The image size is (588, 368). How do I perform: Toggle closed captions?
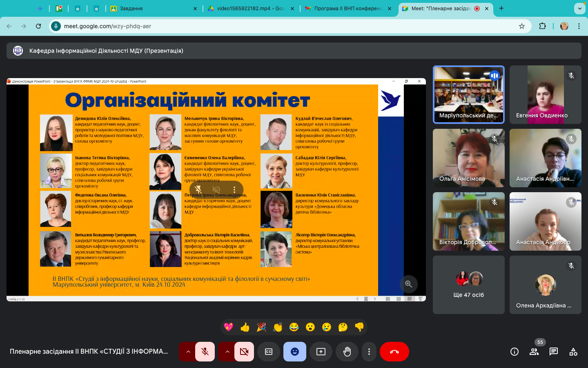tap(269, 352)
